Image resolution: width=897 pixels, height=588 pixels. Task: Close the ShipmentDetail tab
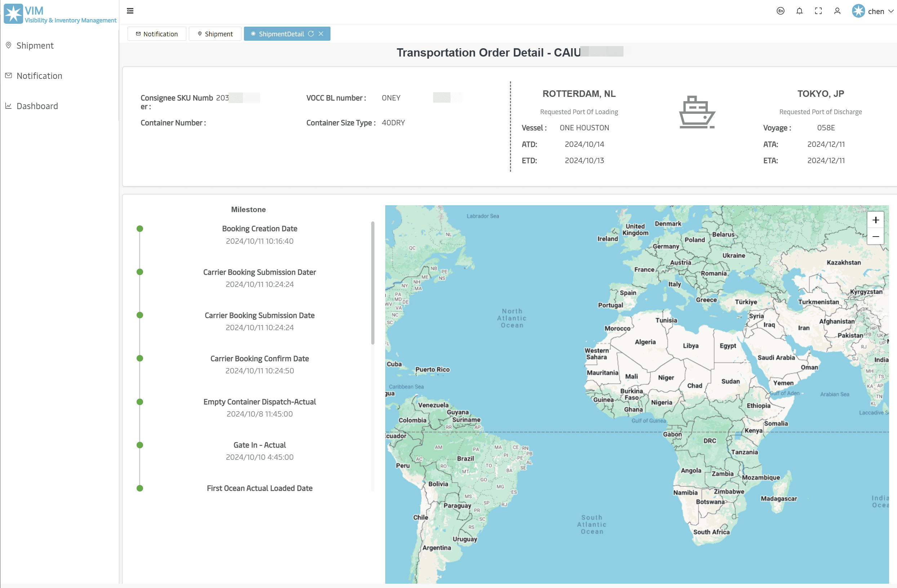point(321,34)
